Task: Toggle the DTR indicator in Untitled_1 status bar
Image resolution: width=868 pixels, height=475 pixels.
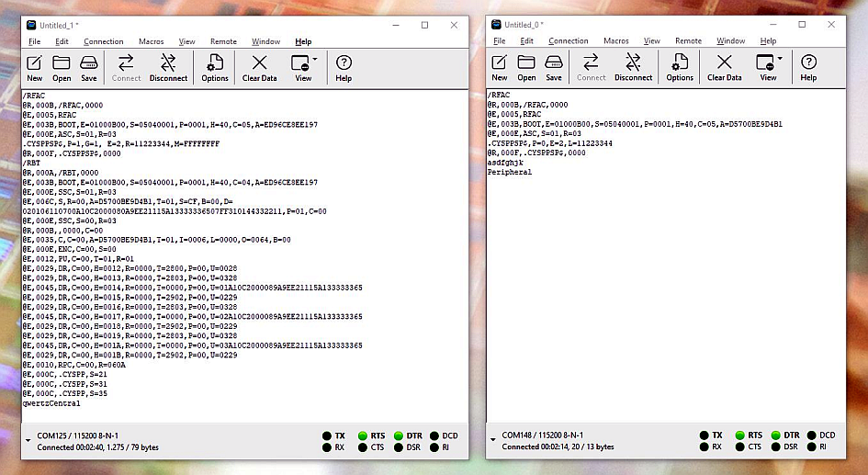Action: coord(398,435)
